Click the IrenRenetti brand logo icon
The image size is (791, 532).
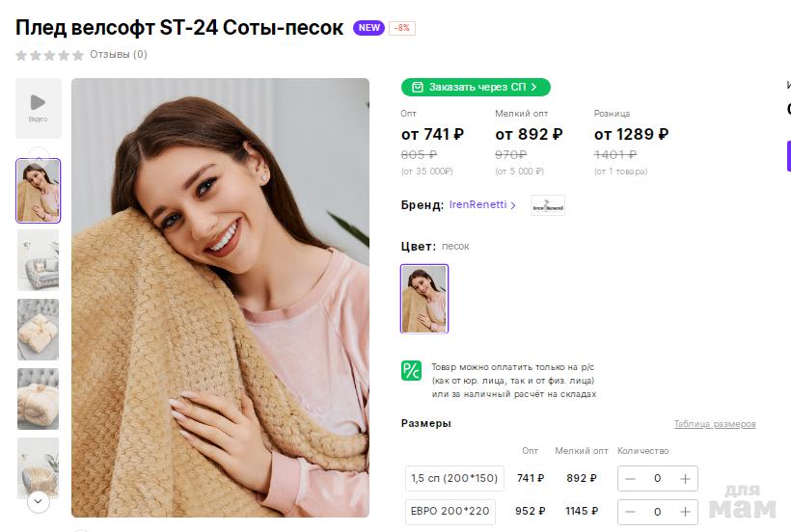tap(548, 205)
